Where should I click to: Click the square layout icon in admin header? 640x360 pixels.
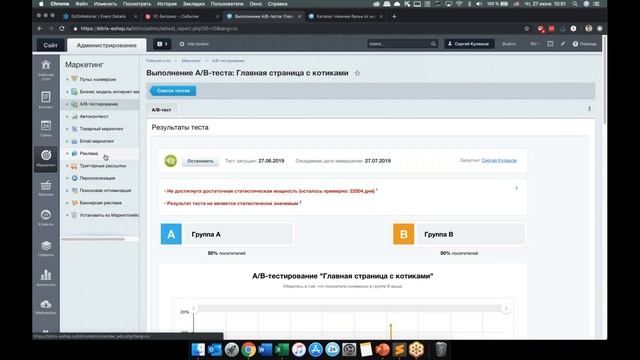tap(550, 44)
